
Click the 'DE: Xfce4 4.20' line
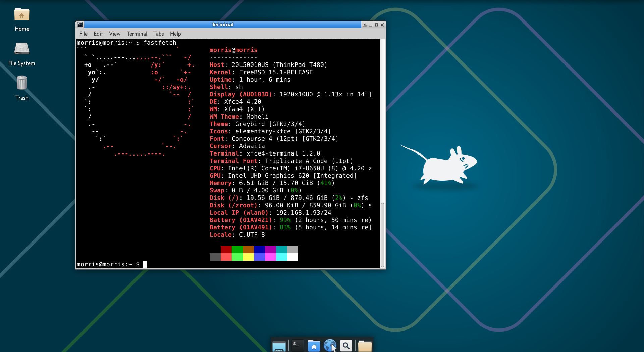(235, 102)
